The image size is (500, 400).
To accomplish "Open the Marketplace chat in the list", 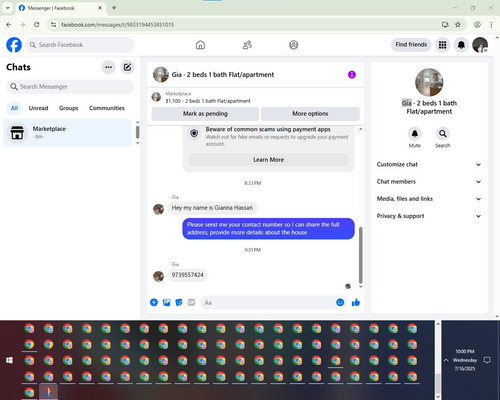I will click(67, 133).
